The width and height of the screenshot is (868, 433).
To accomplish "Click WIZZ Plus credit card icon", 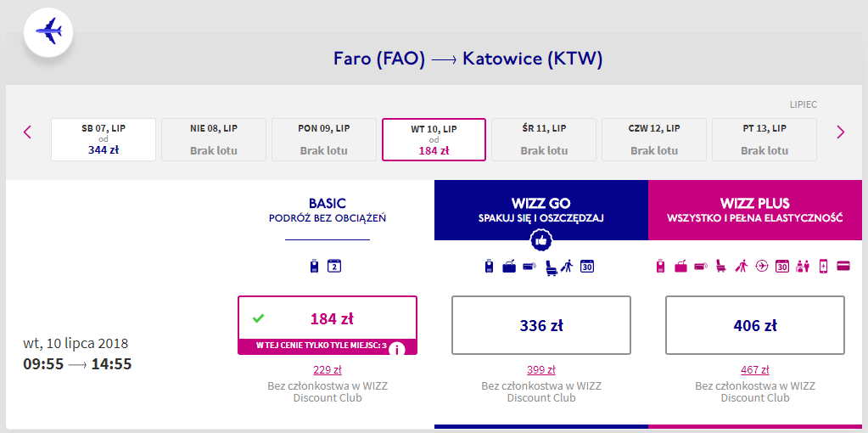I will 843,267.
